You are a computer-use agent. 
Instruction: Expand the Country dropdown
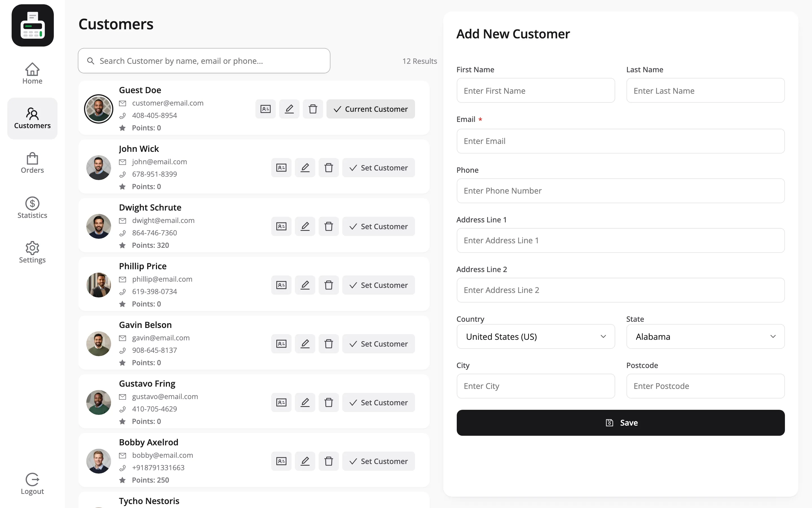point(535,337)
